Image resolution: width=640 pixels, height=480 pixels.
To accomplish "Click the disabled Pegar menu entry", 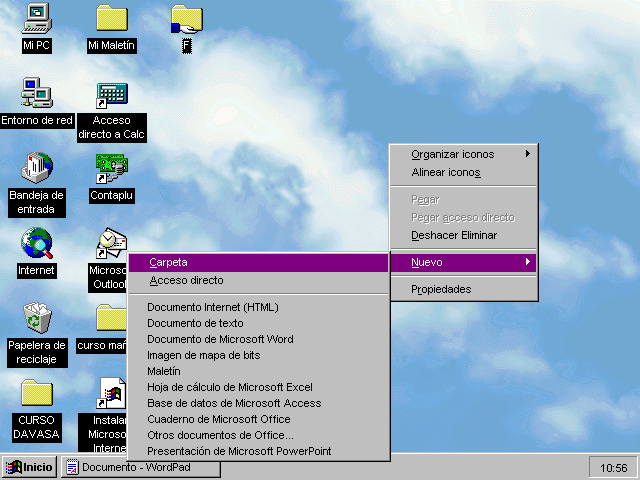I will (464, 200).
